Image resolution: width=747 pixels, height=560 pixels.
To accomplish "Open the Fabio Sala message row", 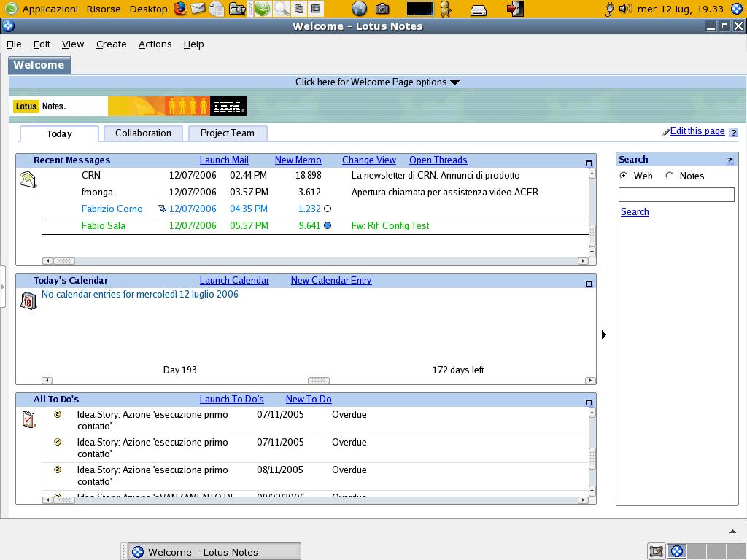I will [315, 226].
